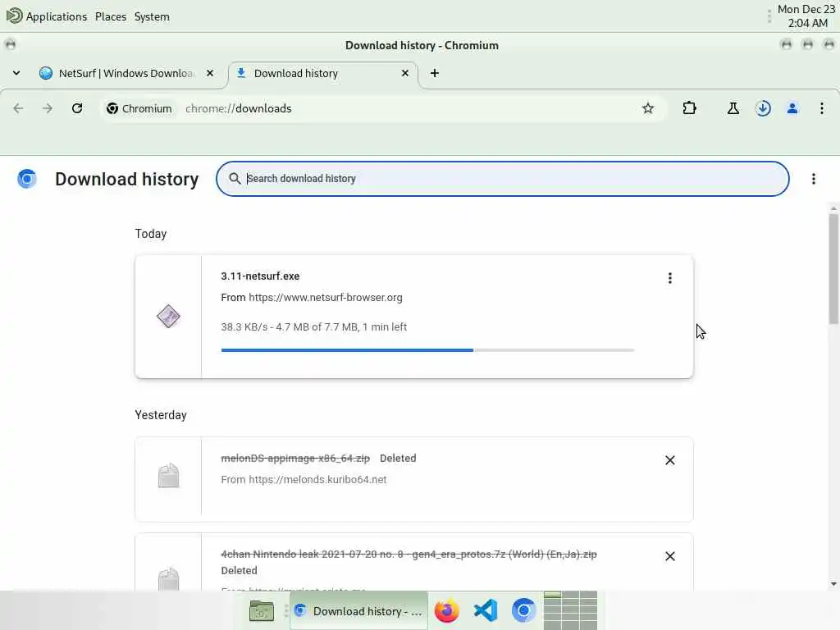Screen dimensions: 840x630
Task: Open more actions for 3.11-netsurf.exe
Action: click(x=669, y=278)
